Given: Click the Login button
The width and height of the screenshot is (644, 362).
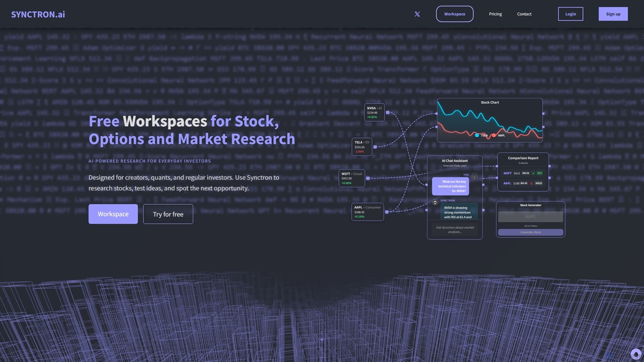Looking at the screenshot, I should click(571, 14).
